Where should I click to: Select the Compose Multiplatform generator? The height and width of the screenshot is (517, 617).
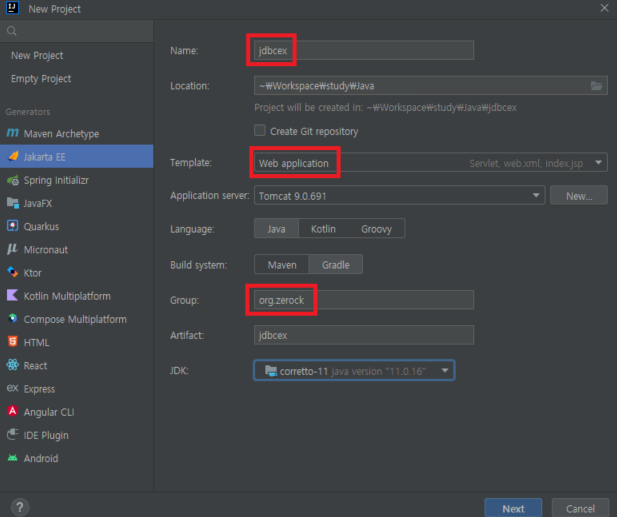click(76, 319)
